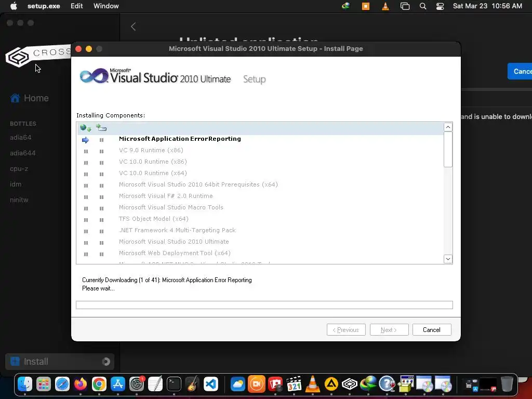
Task: Open TextEdit from the dock
Action: coord(155,384)
